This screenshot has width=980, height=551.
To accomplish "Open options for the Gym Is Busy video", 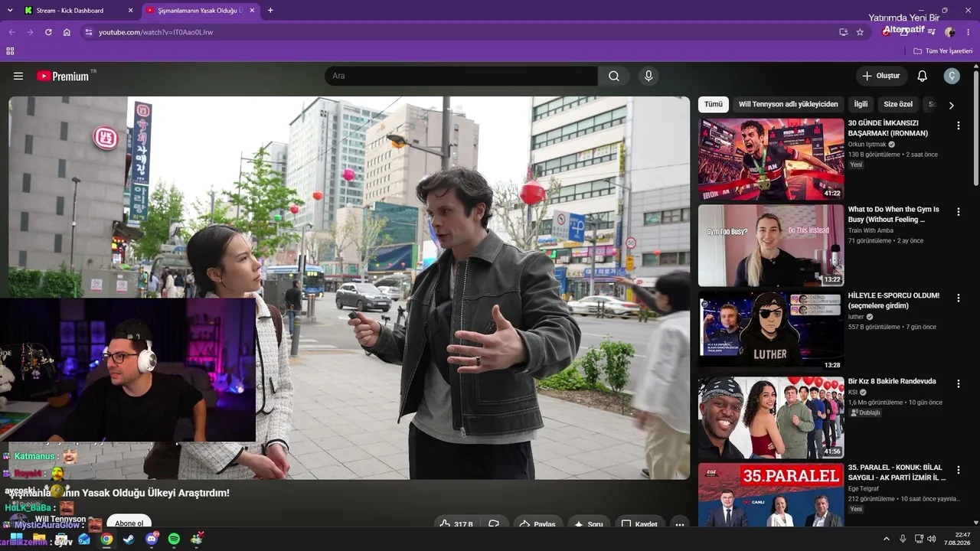I will coord(959,212).
